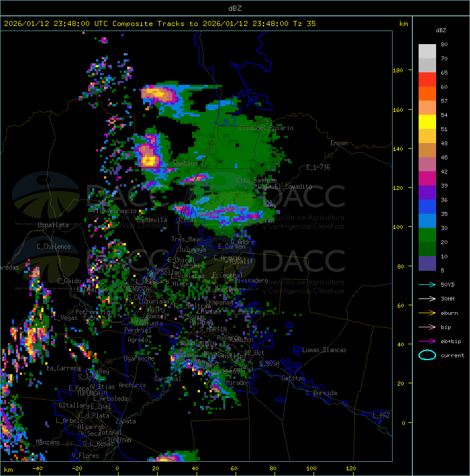Click the S_MARTIN label

click(x=213, y=330)
